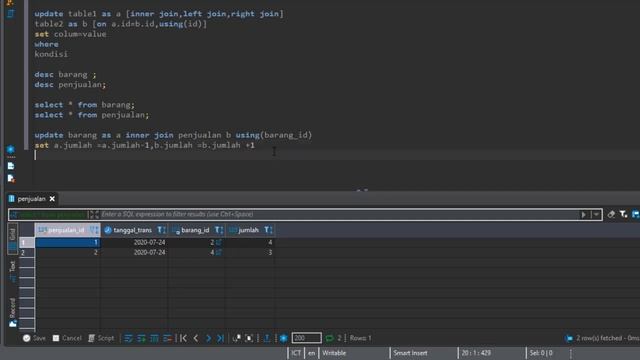Click the Cancel changes button
This screenshot has height=360, width=640.
(x=67, y=338)
